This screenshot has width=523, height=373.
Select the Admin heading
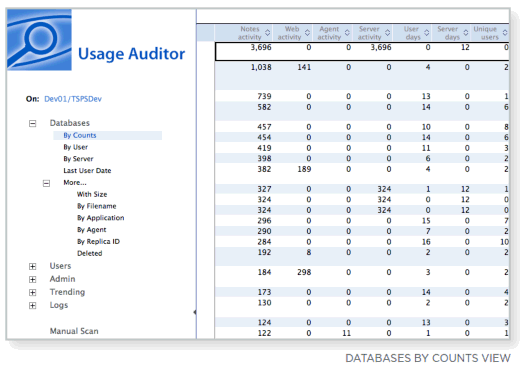click(x=62, y=279)
